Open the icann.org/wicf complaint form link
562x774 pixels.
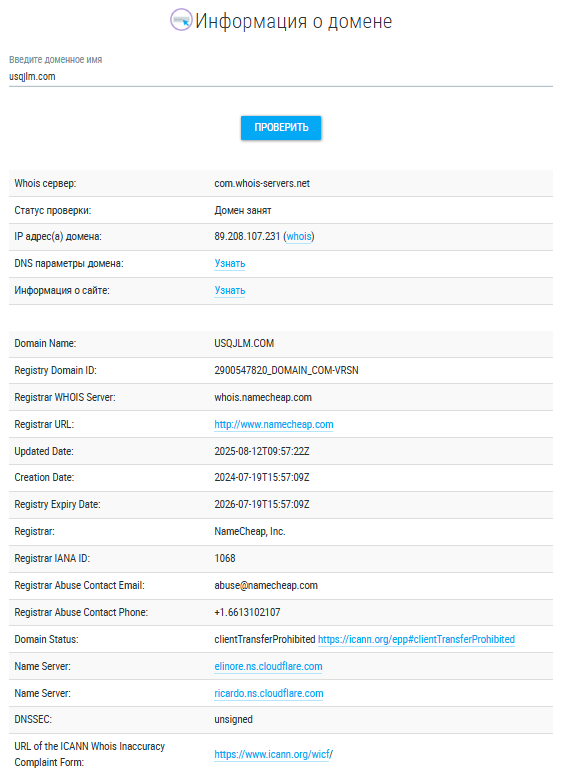point(274,754)
